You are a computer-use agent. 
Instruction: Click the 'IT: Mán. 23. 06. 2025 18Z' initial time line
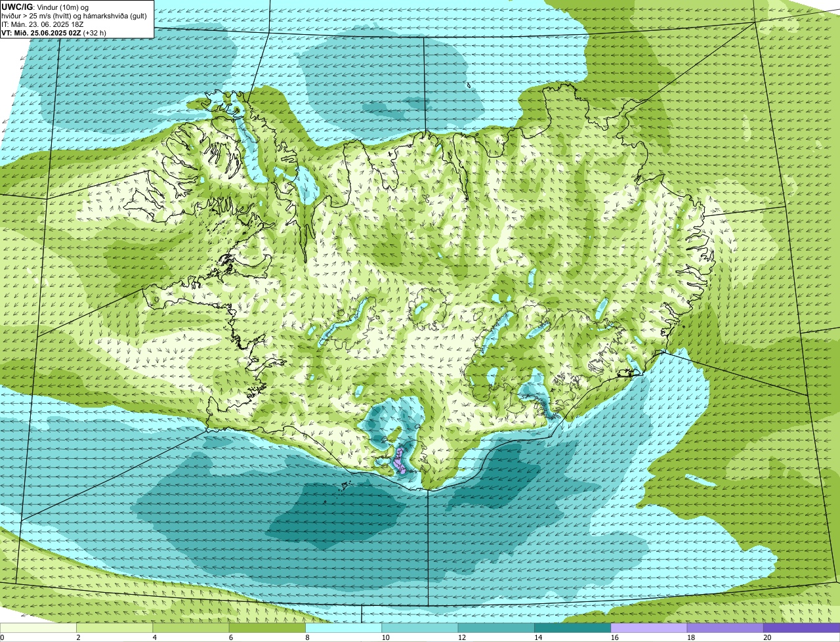pyautogui.click(x=42, y=24)
